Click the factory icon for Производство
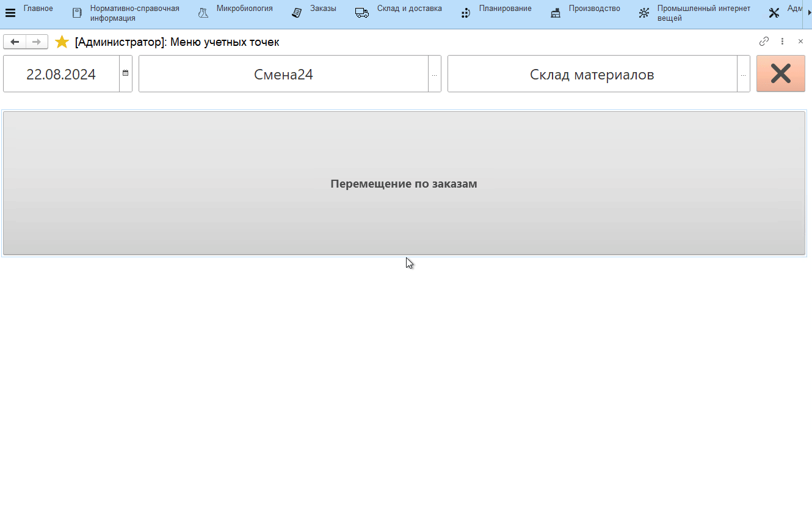Image resolution: width=812 pixels, height=517 pixels. pos(555,13)
